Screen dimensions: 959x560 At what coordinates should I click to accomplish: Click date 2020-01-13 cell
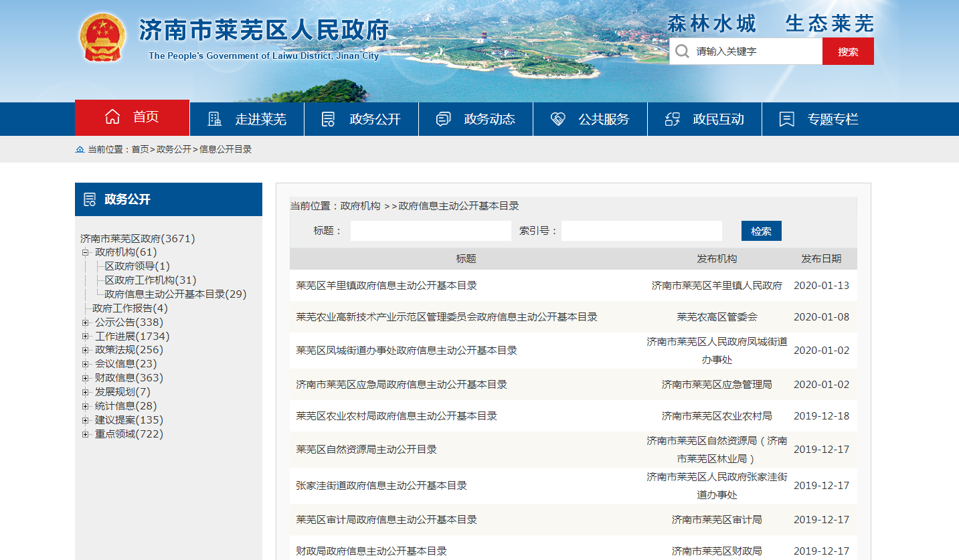click(x=821, y=285)
